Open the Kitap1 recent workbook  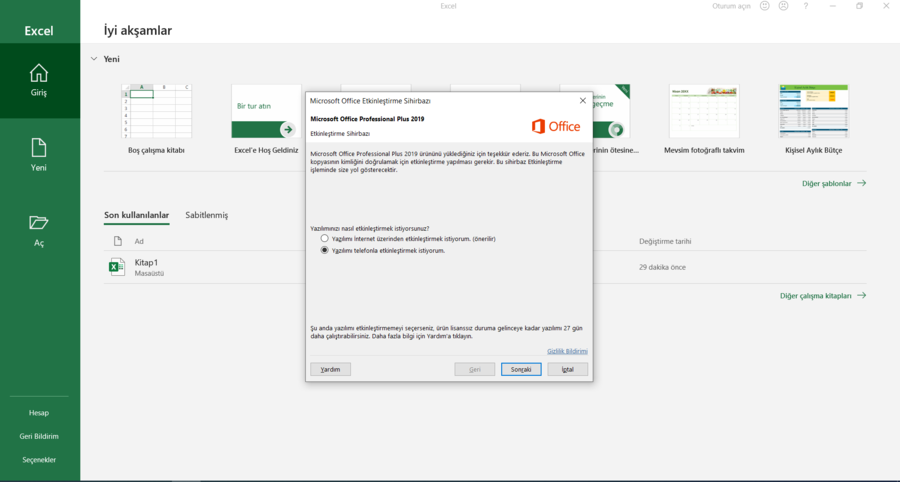tap(485, 267)
